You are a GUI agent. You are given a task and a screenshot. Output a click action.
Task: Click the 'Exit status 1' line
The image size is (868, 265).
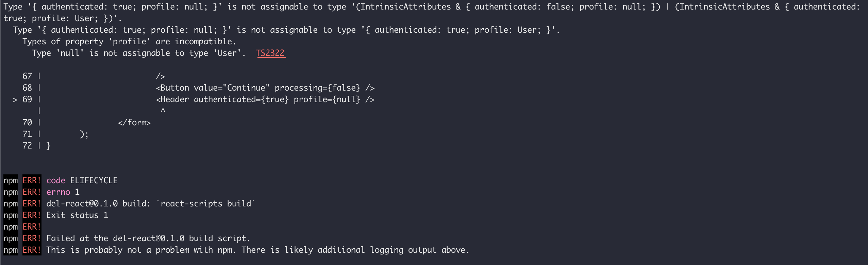click(77, 215)
